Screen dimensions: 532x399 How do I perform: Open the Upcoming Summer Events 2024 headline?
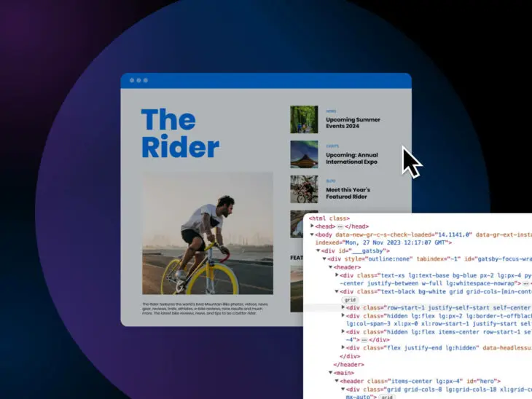click(353, 122)
